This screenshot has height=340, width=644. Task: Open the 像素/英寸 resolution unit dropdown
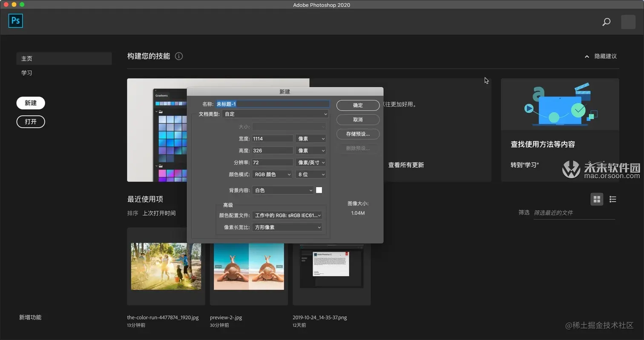pos(311,163)
